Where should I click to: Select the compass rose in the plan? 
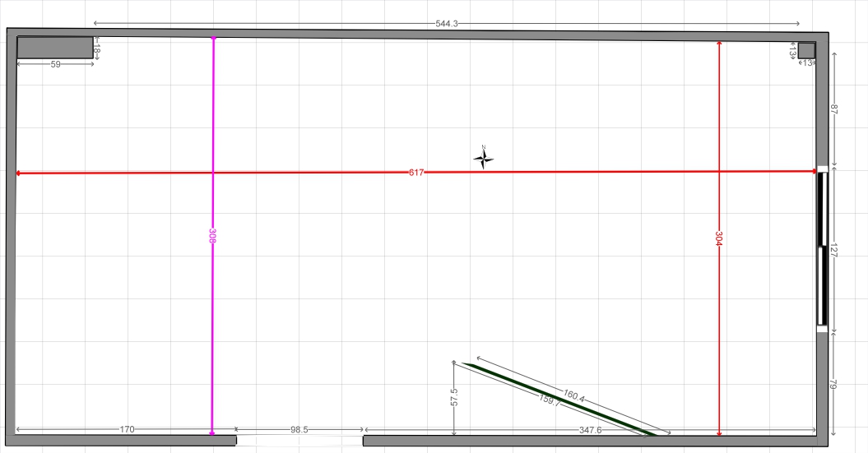[x=483, y=158]
